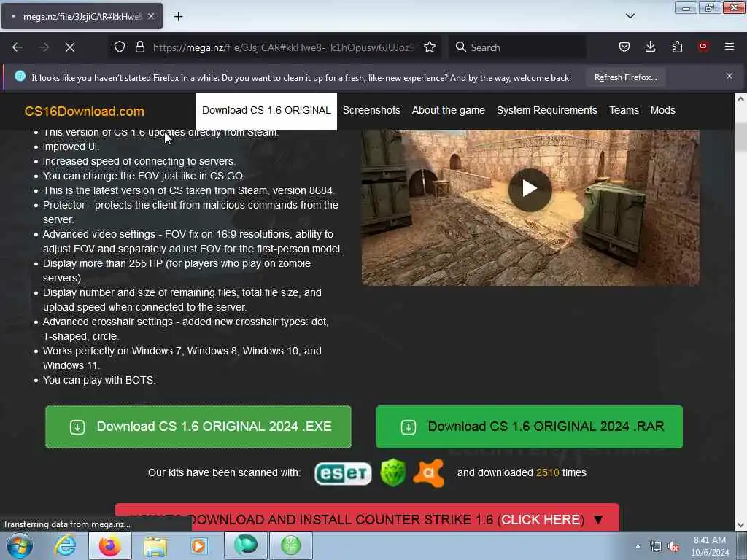Expand the list all tabs chevron
Viewport: 747px width, 560px height.
pos(630,16)
